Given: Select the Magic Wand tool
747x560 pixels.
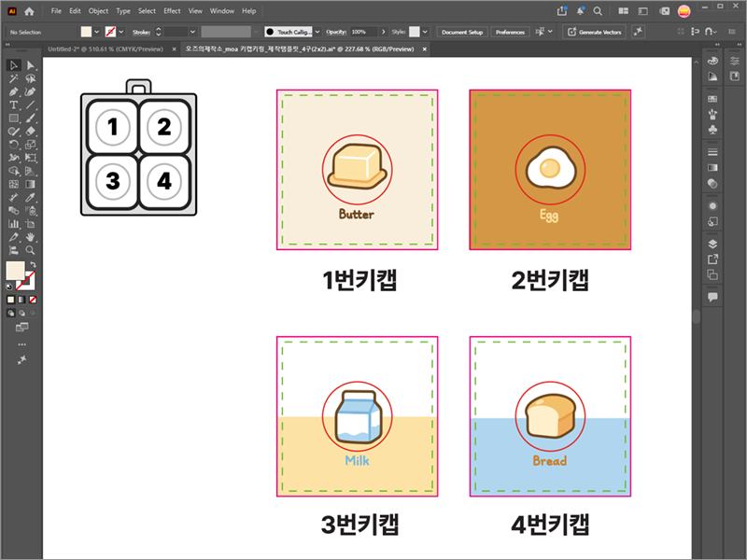Looking at the screenshot, I should pyautogui.click(x=14, y=78).
